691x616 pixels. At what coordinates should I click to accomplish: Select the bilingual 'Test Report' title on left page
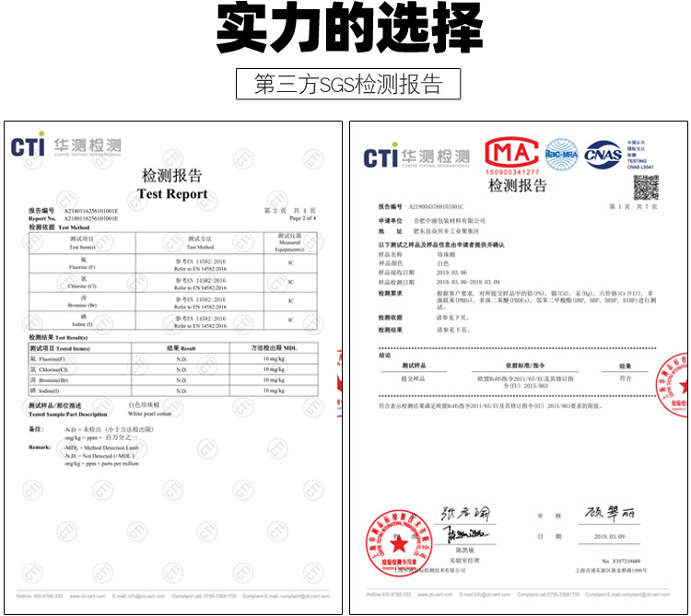(172, 185)
